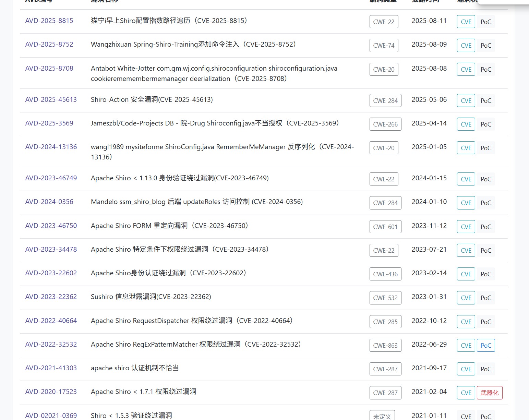This screenshot has width=529, height=420.
Task: Select the disclosure date 2021-02-04
Action: pyautogui.click(x=429, y=392)
